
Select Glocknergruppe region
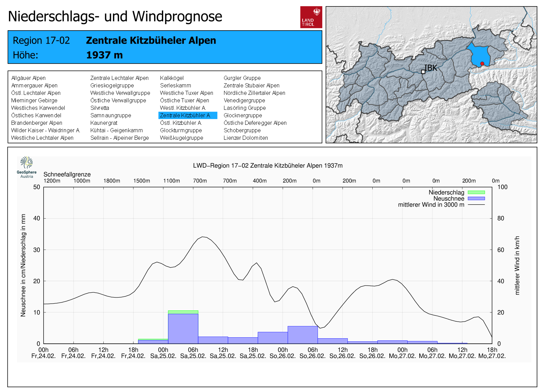[x=243, y=116]
